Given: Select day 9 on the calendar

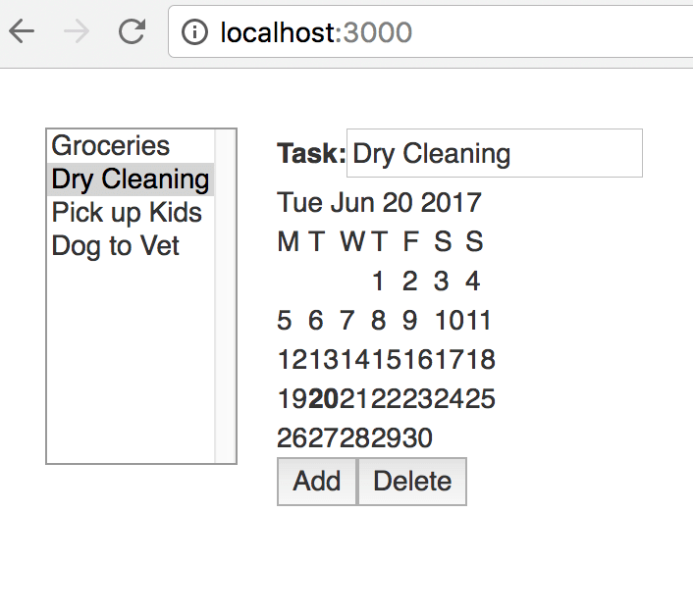Looking at the screenshot, I should click(409, 321).
